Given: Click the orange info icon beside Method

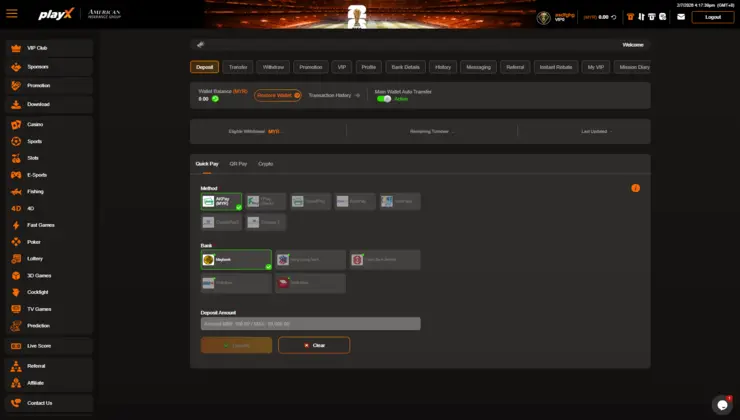Looking at the screenshot, I should 636,188.
